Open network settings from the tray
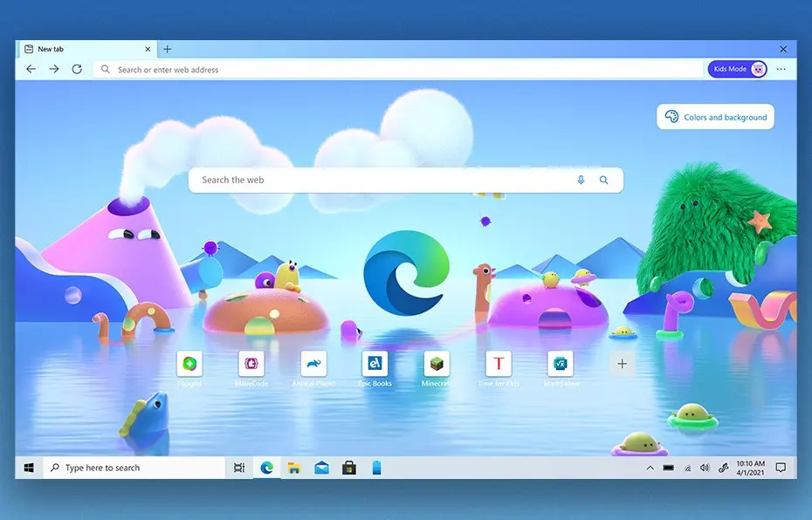The height and width of the screenshot is (520, 812). [x=687, y=468]
